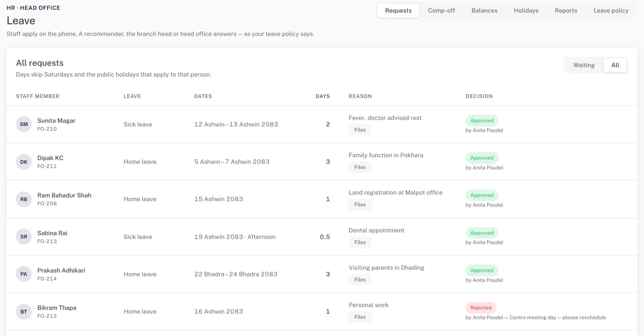Select staff name Bikram Thapa
This screenshot has width=644, height=336.
[57, 308]
